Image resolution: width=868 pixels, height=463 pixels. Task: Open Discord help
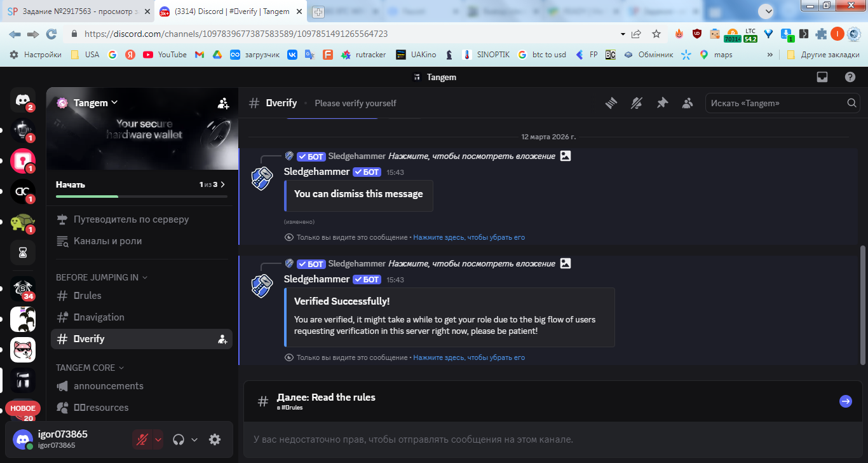pos(850,77)
